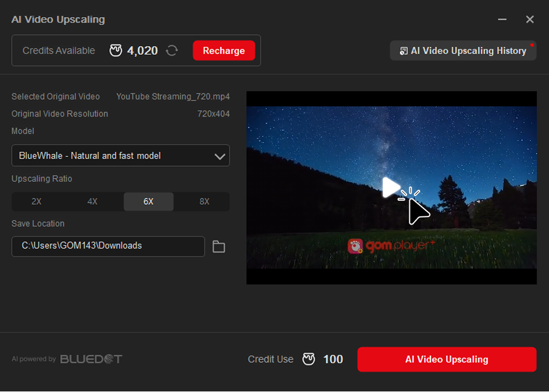
Task: Select the 4X upscaling ratio
Action: [92, 202]
